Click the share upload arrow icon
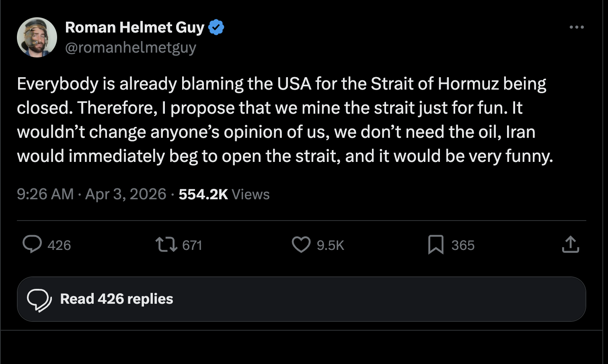608x364 pixels. click(570, 244)
